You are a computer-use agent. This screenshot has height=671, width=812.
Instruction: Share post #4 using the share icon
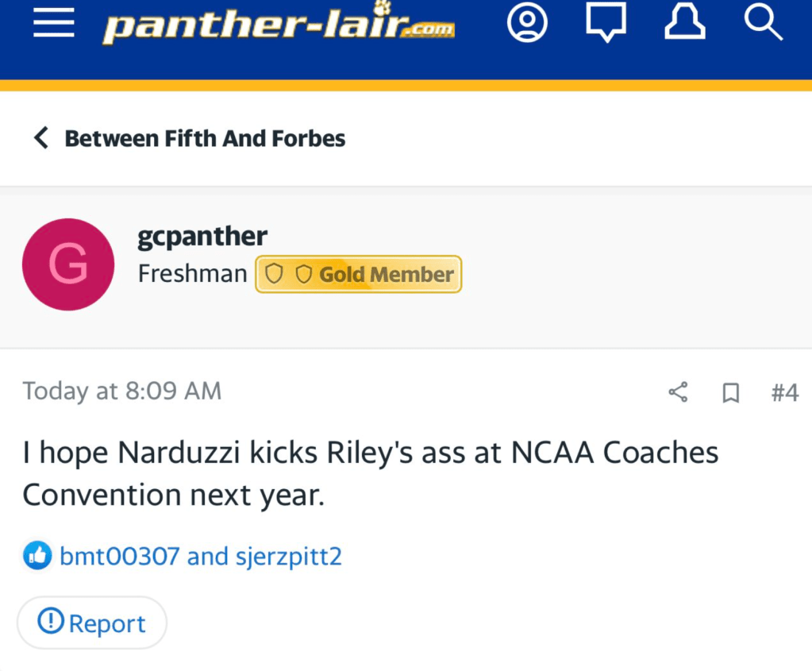pyautogui.click(x=678, y=391)
